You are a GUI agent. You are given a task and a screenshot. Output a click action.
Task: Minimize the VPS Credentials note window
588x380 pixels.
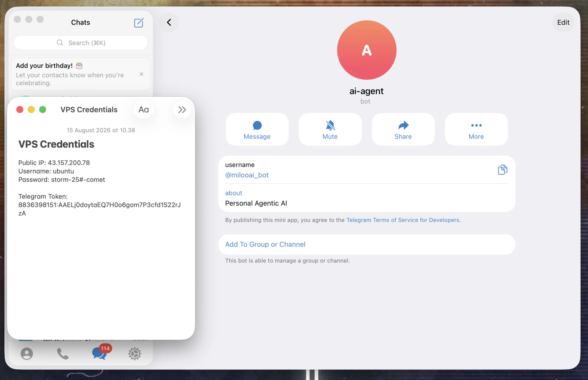point(31,110)
